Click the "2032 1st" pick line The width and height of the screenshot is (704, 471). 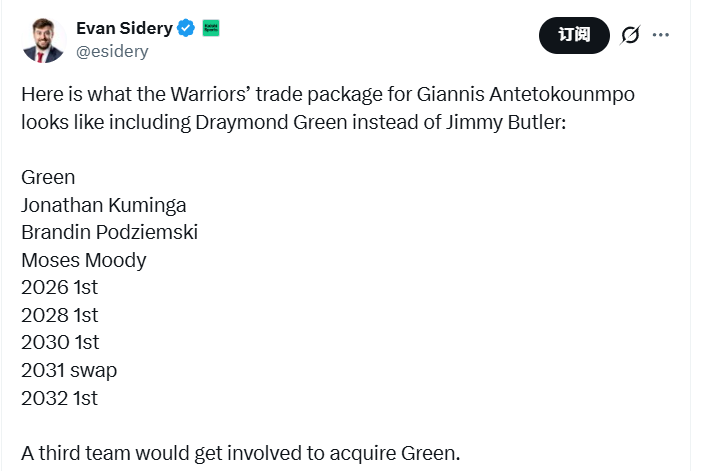[60, 397]
